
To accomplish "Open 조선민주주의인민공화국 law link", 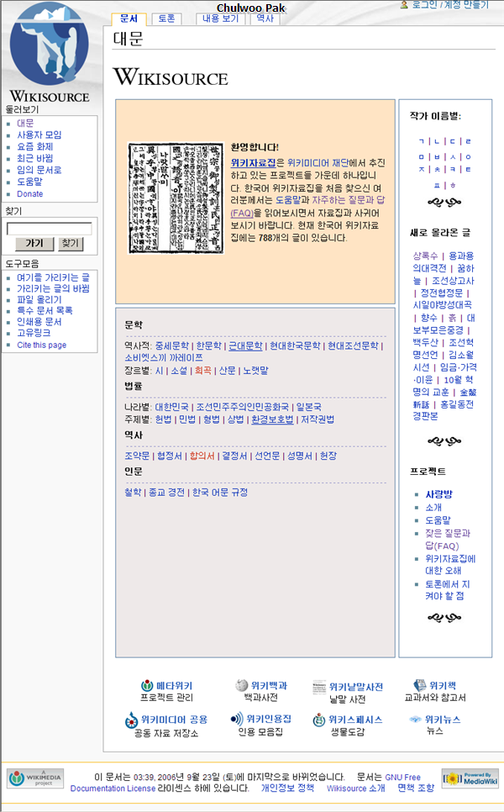I will click(242, 407).
